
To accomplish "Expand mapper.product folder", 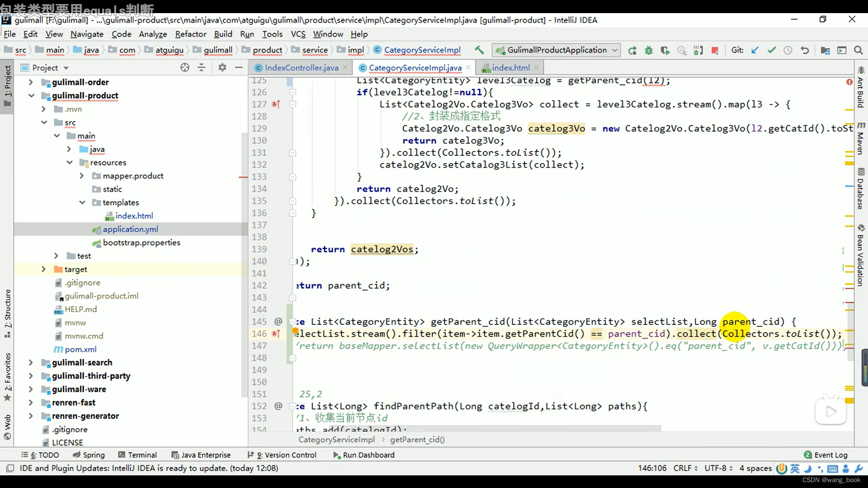I will pos(82,176).
